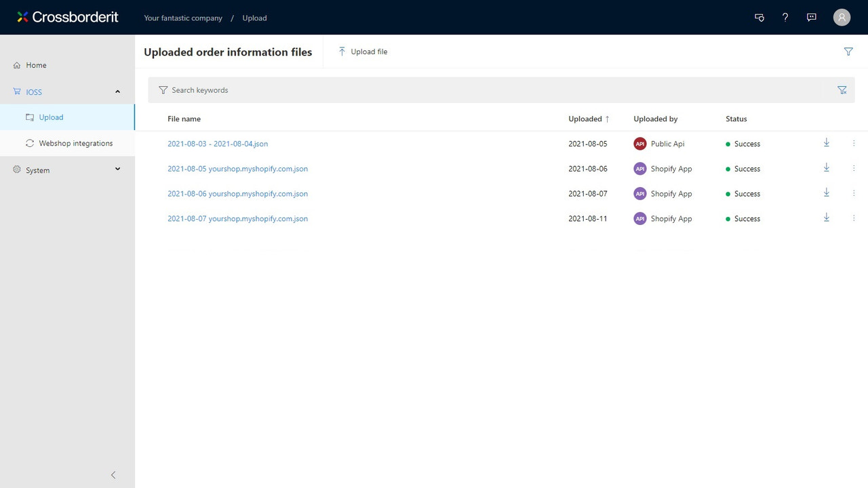Screen dimensions: 868x488
Task: Select the Upload sidebar item
Action: tap(67, 117)
